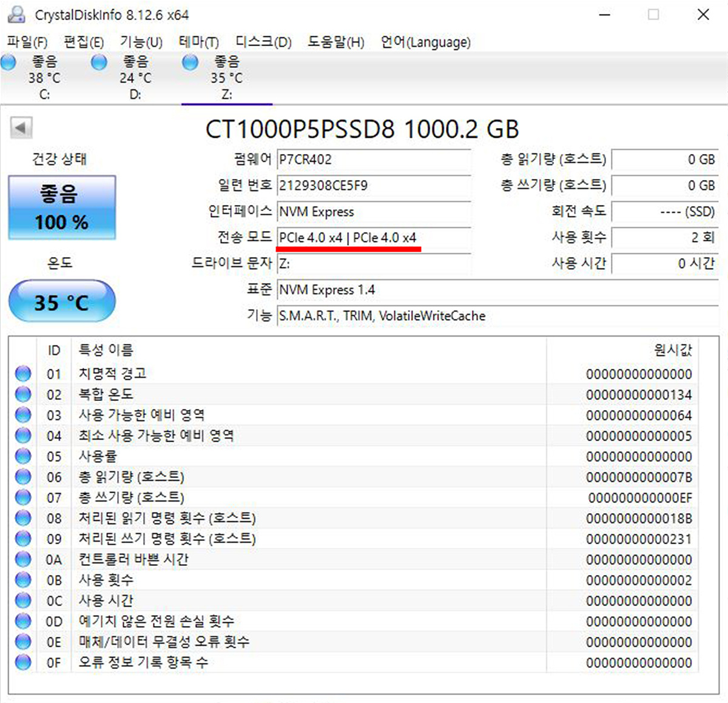728x703 pixels.
Task: Select the 복합 온도 attribute row
Action: (354, 394)
